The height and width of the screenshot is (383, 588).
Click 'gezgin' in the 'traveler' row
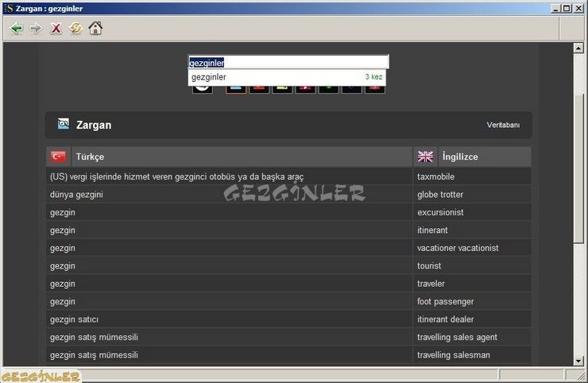coord(63,284)
